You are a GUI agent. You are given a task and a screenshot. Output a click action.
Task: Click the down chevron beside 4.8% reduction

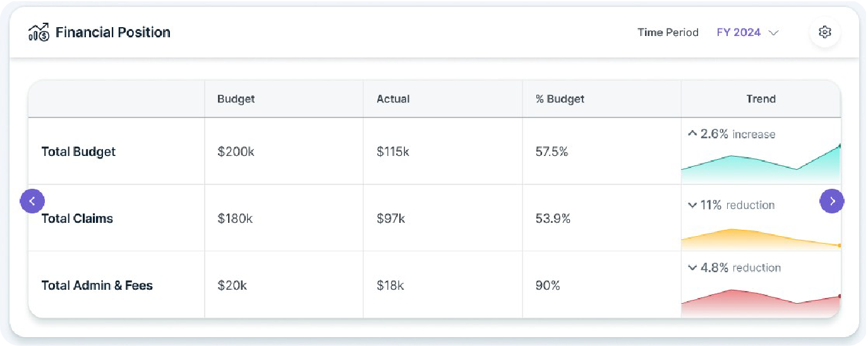pyautogui.click(x=692, y=268)
